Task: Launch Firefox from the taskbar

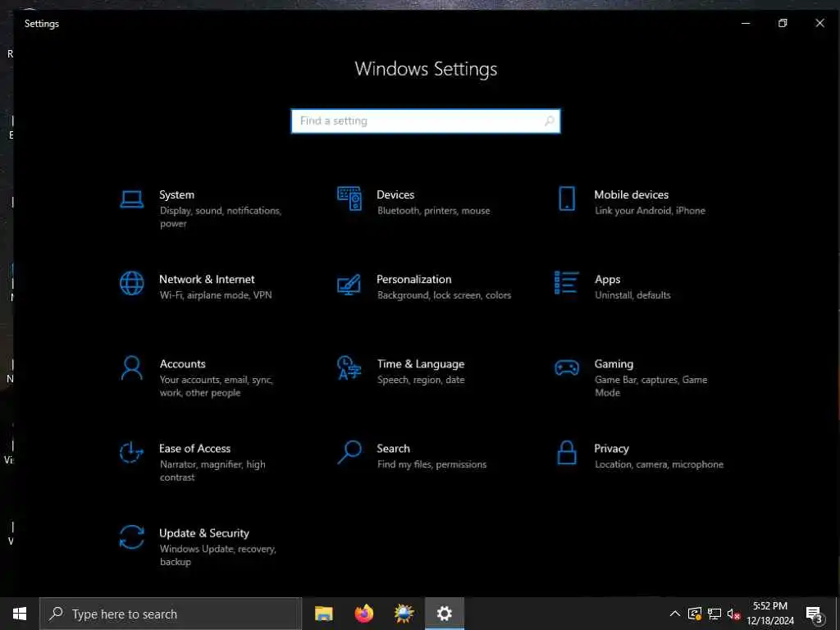Action: (x=363, y=614)
